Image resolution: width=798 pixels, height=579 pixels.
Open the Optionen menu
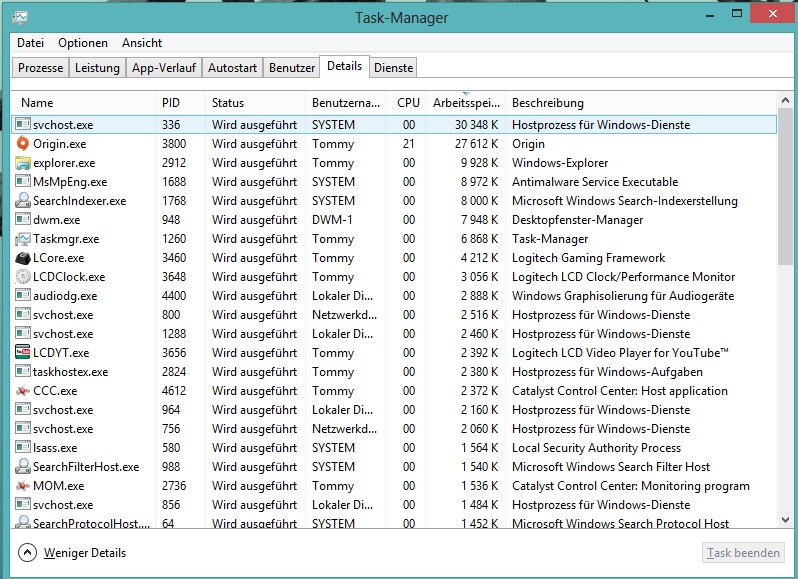tap(83, 43)
